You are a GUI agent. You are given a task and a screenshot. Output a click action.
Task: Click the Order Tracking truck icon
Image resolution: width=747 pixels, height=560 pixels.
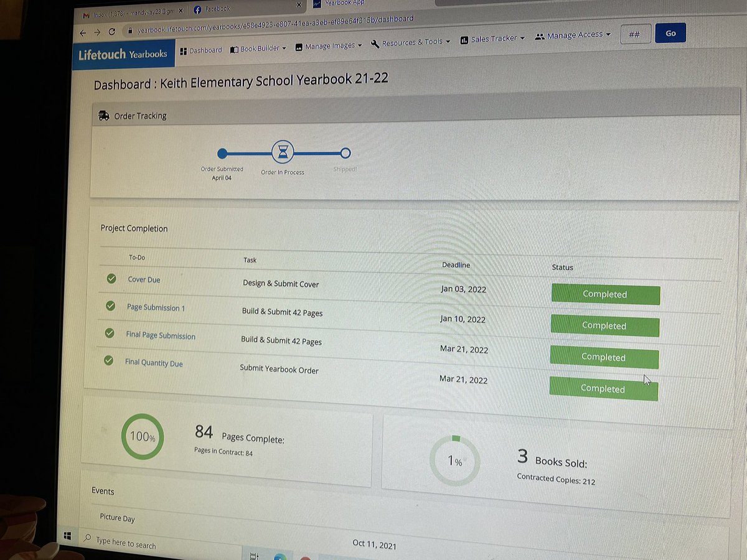[x=103, y=115]
